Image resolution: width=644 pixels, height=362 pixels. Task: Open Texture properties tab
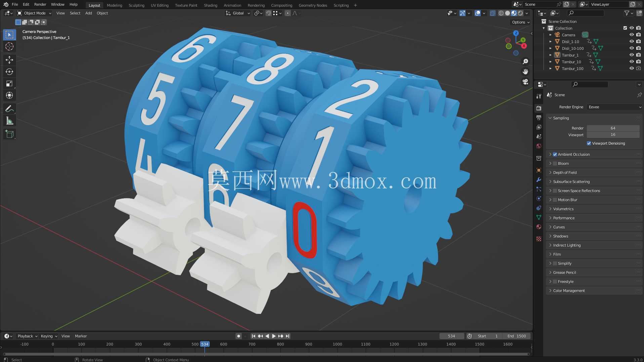(x=539, y=239)
